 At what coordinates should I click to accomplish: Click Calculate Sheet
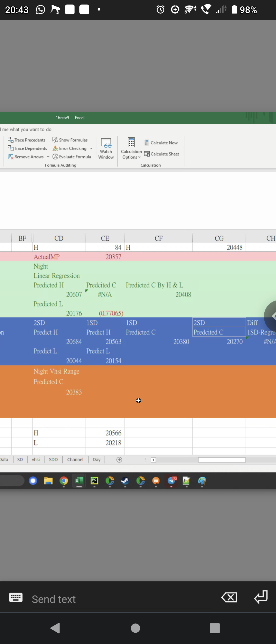tap(162, 154)
